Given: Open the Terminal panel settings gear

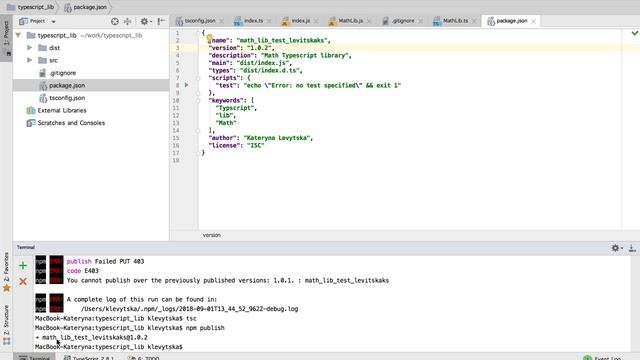Looking at the screenshot, I should pos(616,248).
